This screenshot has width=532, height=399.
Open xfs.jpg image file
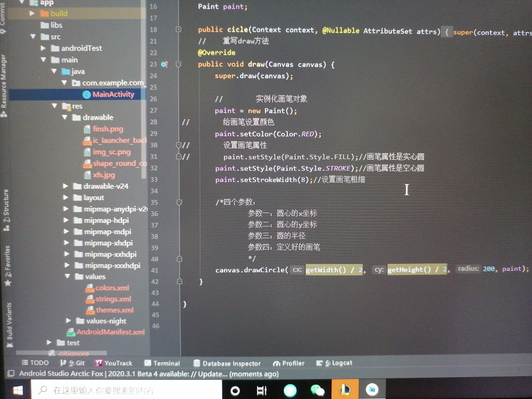pyautogui.click(x=100, y=174)
